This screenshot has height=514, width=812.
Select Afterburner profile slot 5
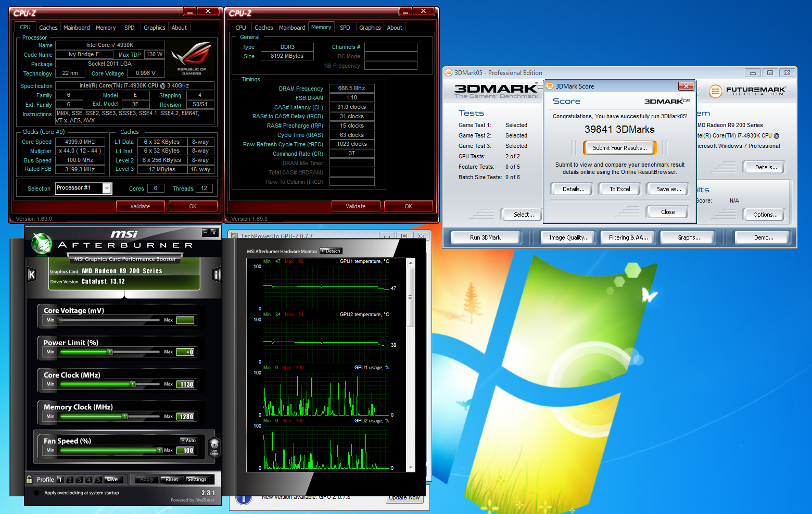click(x=98, y=480)
